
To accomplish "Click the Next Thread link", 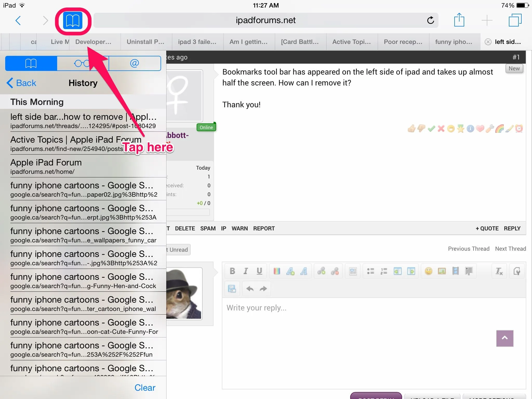I will click(510, 249).
